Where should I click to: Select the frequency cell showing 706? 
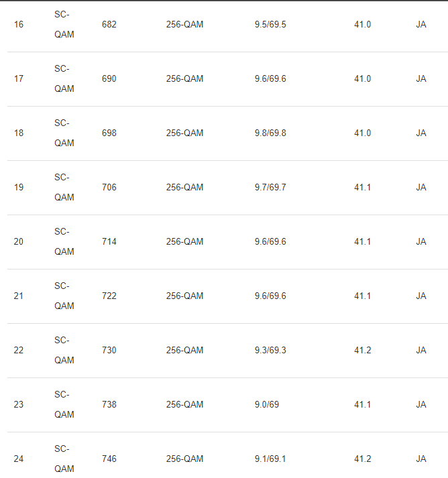[109, 188]
